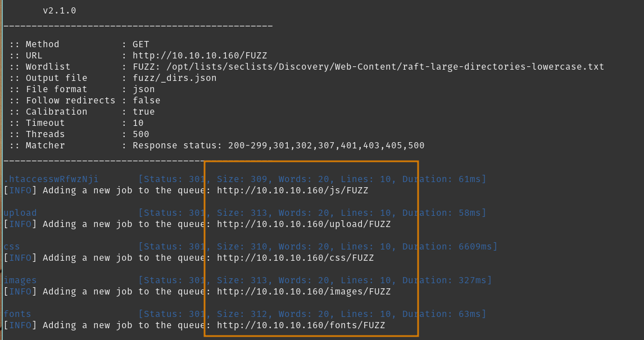
Task: Click the fuzz/_dirs.json output file path
Action: point(174,78)
